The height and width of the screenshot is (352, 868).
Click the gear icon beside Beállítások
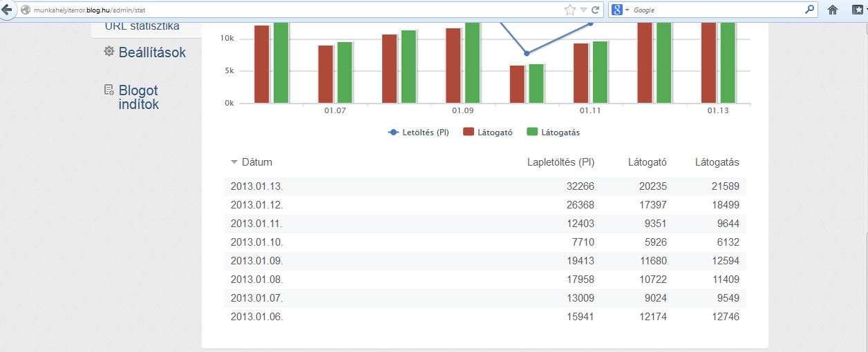click(x=108, y=51)
